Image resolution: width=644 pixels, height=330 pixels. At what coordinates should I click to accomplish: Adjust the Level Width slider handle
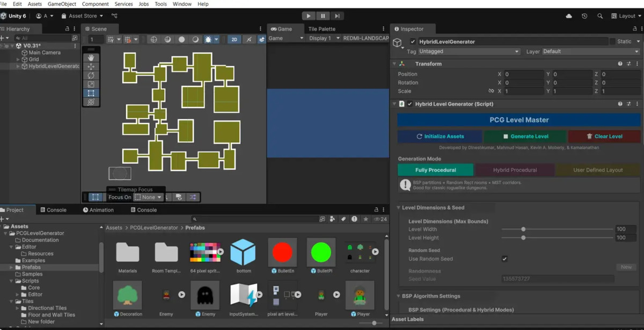(523, 229)
